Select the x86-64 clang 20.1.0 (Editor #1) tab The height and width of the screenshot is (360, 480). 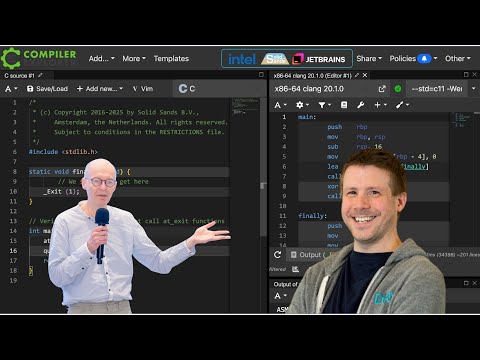tap(312, 76)
